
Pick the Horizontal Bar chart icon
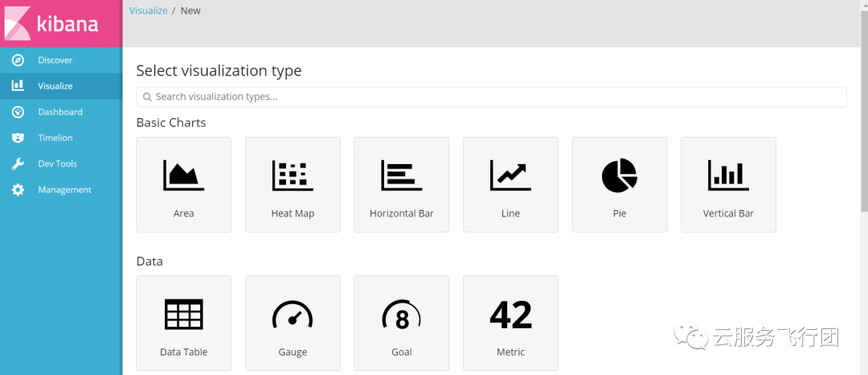(x=401, y=175)
